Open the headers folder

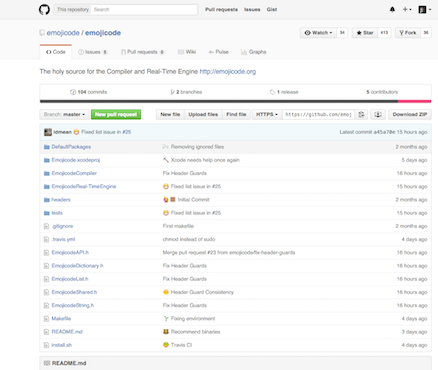point(61,200)
